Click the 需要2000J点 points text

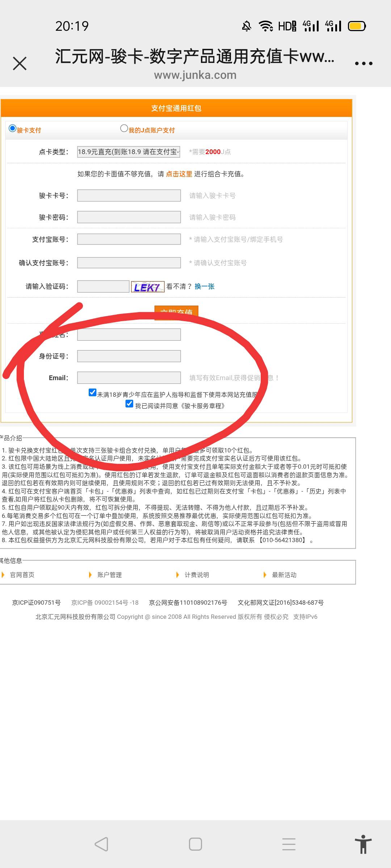pyautogui.click(x=210, y=152)
